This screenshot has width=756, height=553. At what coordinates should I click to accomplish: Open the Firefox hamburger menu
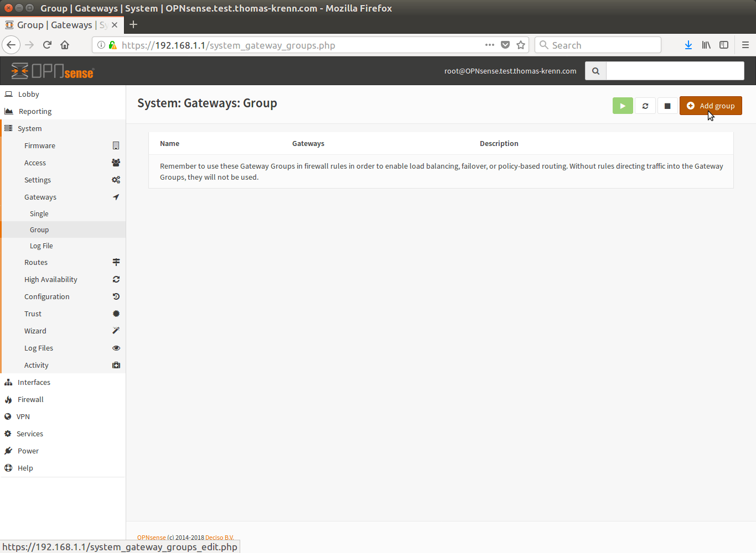coord(745,45)
